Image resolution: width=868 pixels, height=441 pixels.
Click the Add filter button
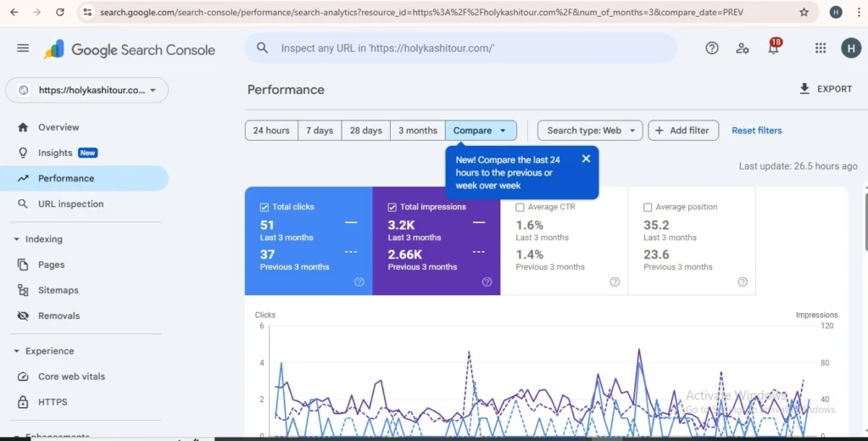click(x=683, y=131)
